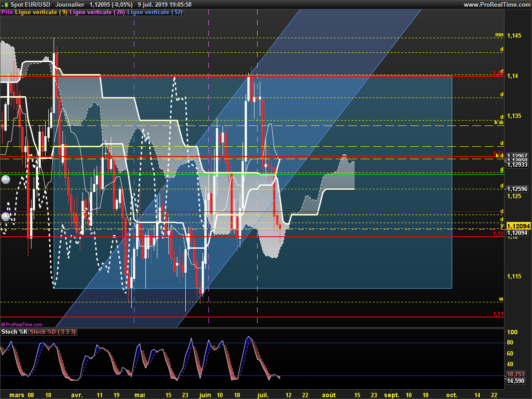The height and width of the screenshot is (399, 532).
Task: Open the Stoch %K indicator label
Action: point(15,332)
